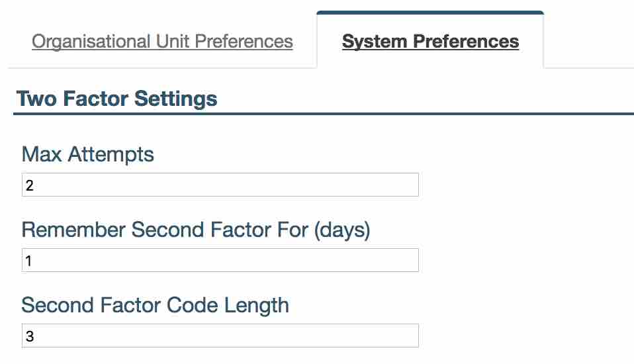Place cursor after value 1 in Remember field
The image size is (634, 364).
point(33,261)
